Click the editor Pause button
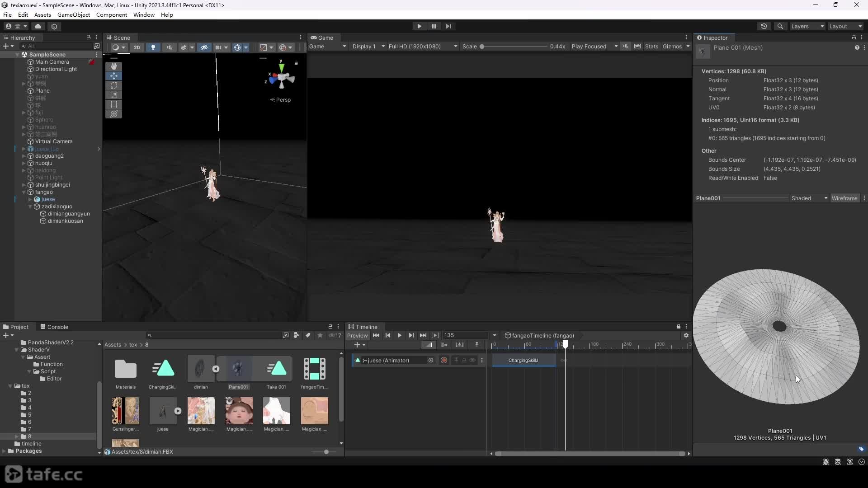 (434, 26)
